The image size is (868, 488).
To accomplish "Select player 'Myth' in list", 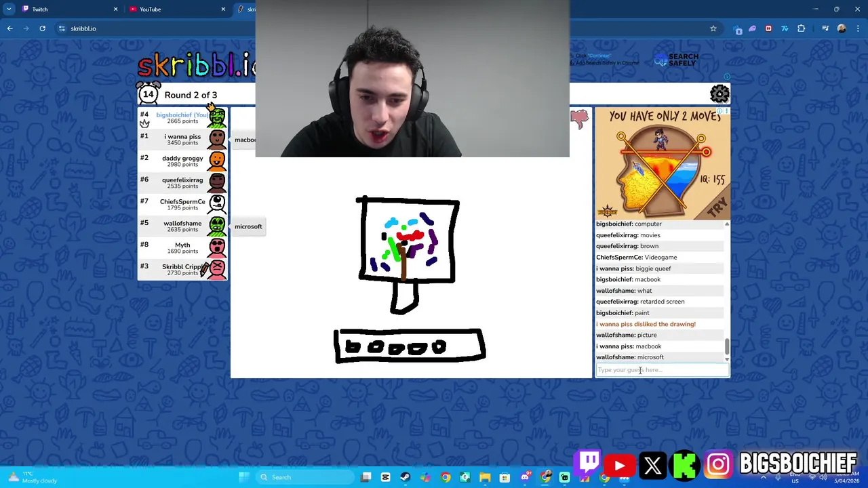I will pyautogui.click(x=182, y=247).
